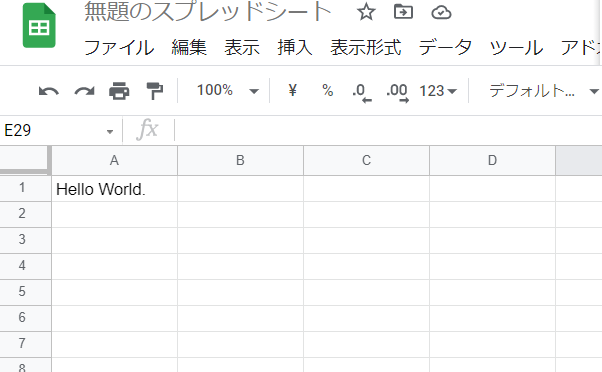This screenshot has height=372, width=602.
Task: Format as percent
Action: 327,90
